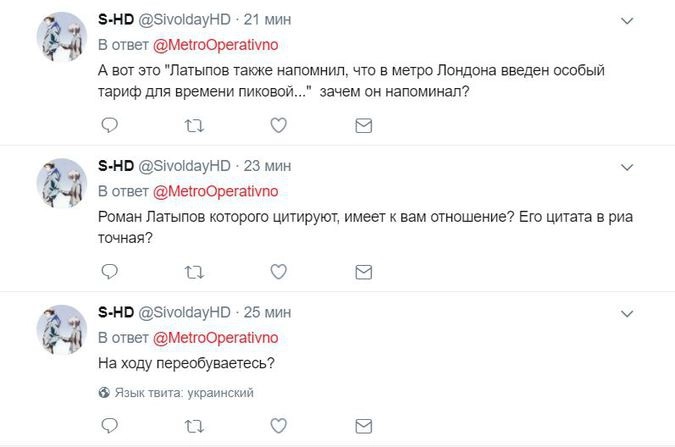Open @MetroOperativno mention in first tweet
675x447 pixels.
click(213, 46)
